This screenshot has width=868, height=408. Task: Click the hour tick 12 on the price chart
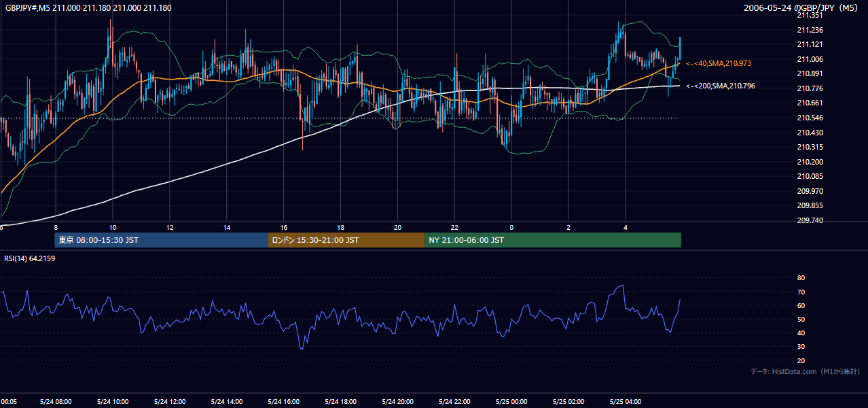coord(170,227)
